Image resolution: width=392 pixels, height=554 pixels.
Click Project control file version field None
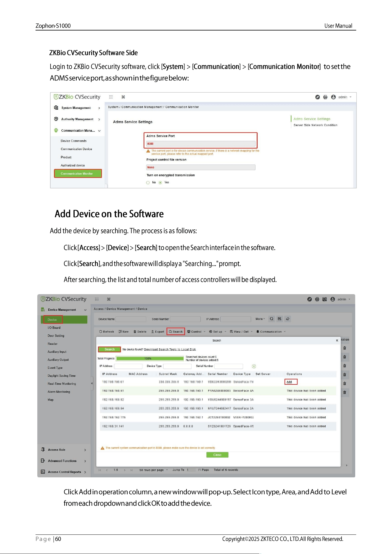click(x=201, y=168)
